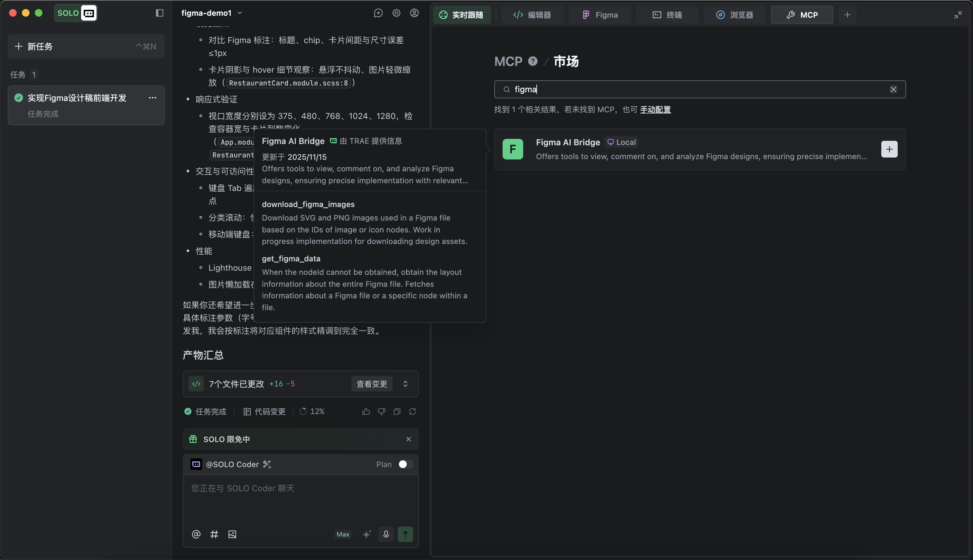Image resolution: width=973 pixels, height=560 pixels.
Task: Click the thumbs up feedback icon
Action: [366, 411]
